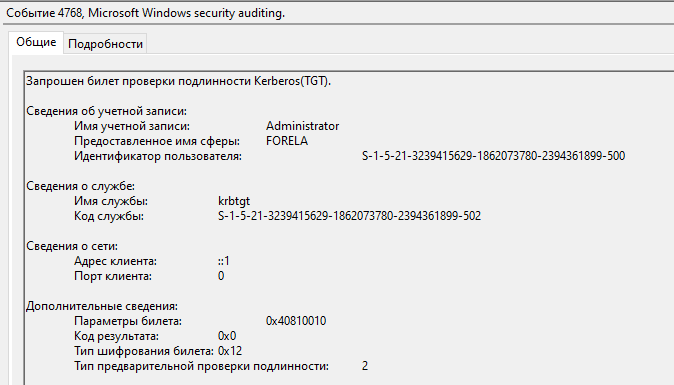Click the client port value 0
Viewport: 674px width, 385px height.
coord(221,276)
